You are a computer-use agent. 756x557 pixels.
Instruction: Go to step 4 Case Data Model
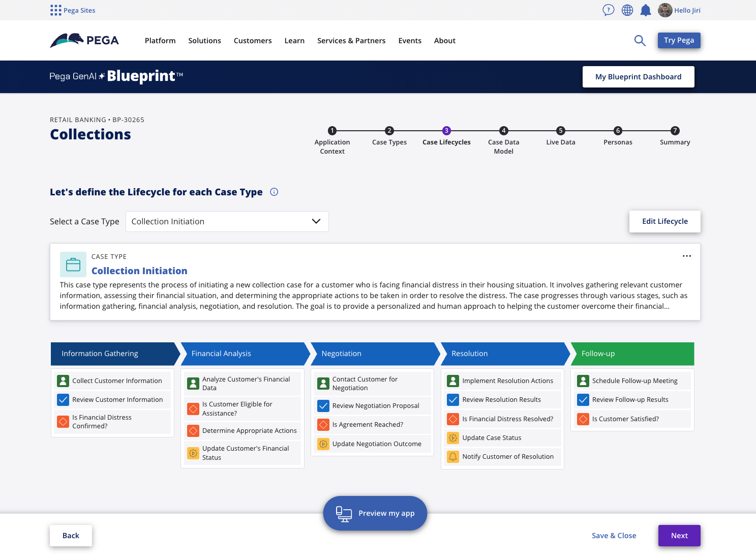click(503, 140)
